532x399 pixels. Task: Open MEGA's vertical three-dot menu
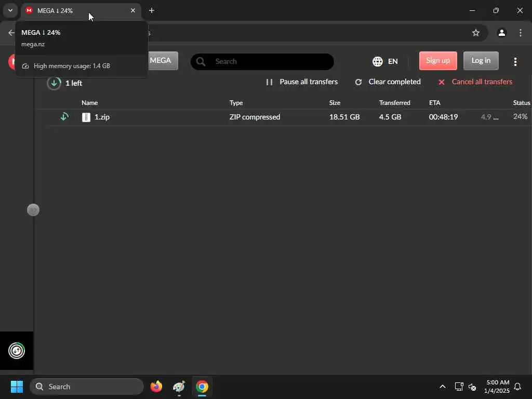(515, 61)
